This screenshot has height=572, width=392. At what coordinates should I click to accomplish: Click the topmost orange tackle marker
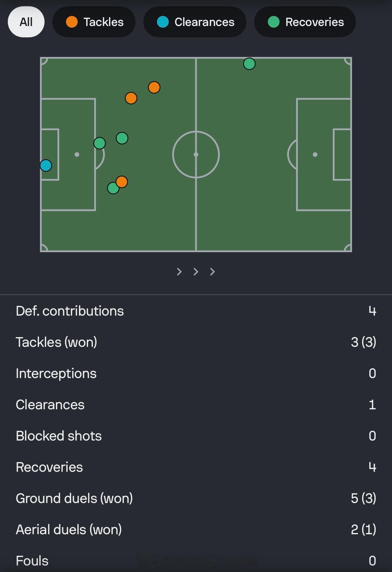[154, 87]
